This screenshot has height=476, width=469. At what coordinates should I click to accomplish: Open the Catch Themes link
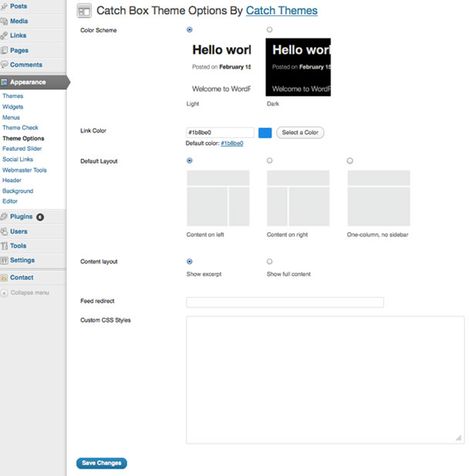[x=282, y=11]
